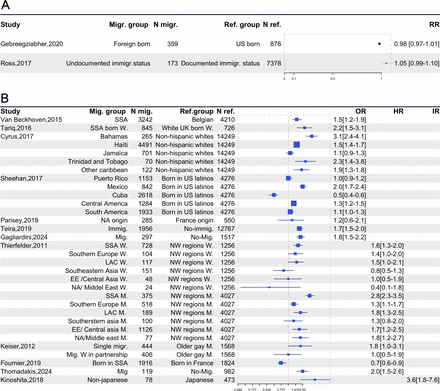Click the Gebreegziabher,2020 study label

coord(32,44)
